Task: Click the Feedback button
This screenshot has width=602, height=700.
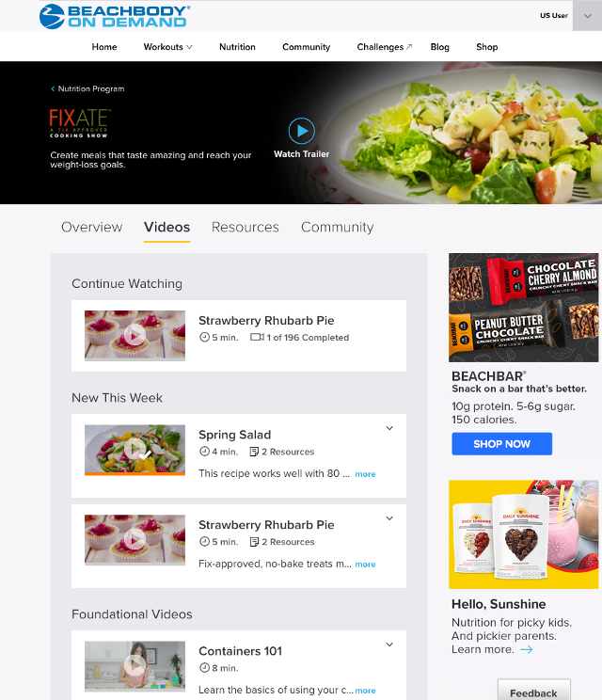Action: (x=533, y=692)
